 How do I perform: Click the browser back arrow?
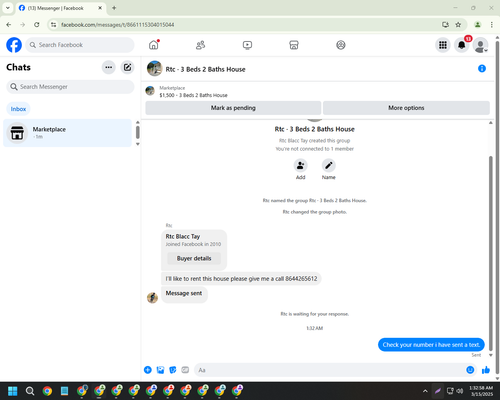coord(9,25)
